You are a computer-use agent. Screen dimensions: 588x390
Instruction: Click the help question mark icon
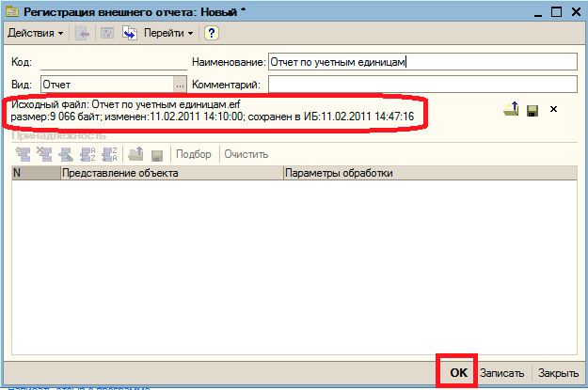212,33
